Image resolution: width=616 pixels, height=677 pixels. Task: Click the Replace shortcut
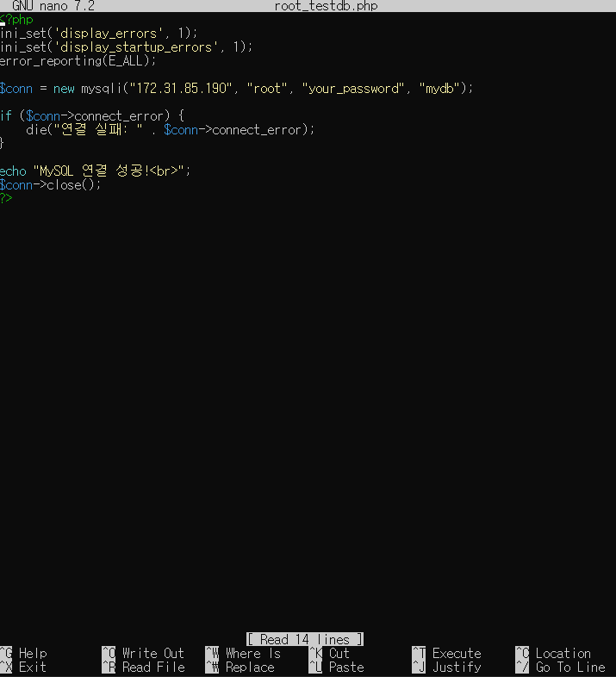pyautogui.click(x=240, y=667)
